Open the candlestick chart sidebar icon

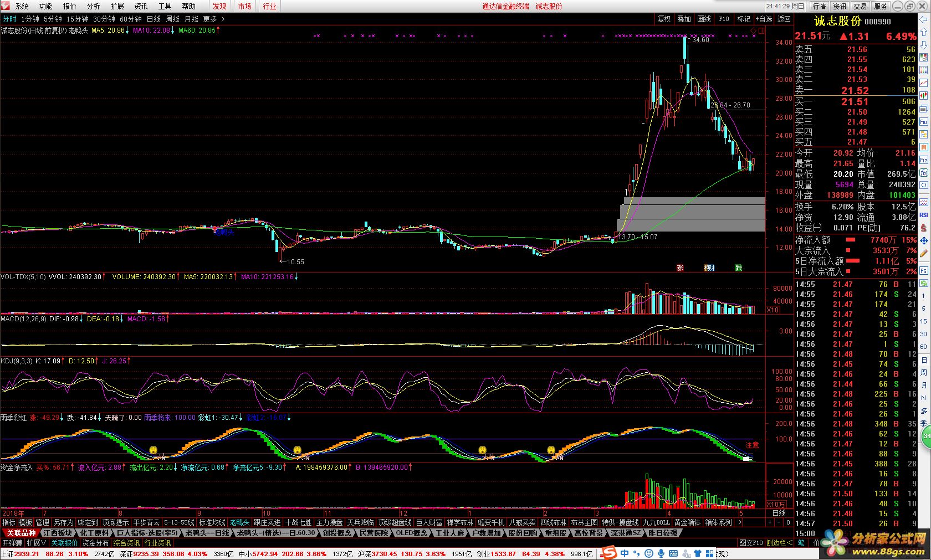tap(924, 96)
